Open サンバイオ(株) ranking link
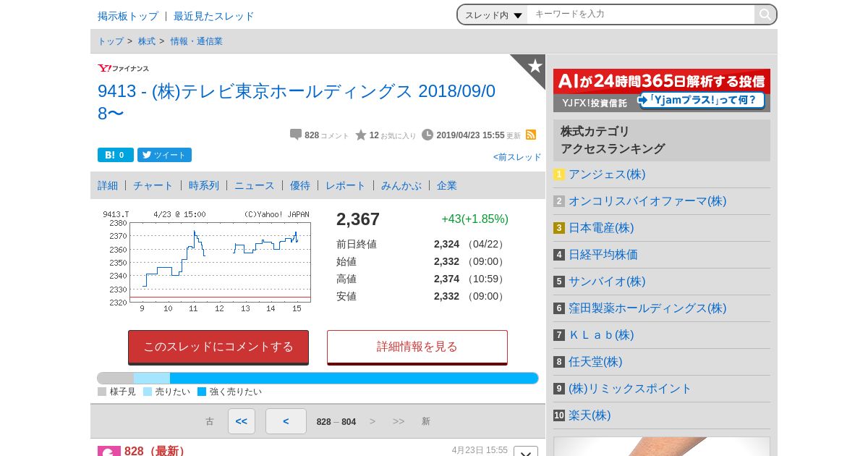This screenshot has height=456, width=868. click(x=607, y=282)
